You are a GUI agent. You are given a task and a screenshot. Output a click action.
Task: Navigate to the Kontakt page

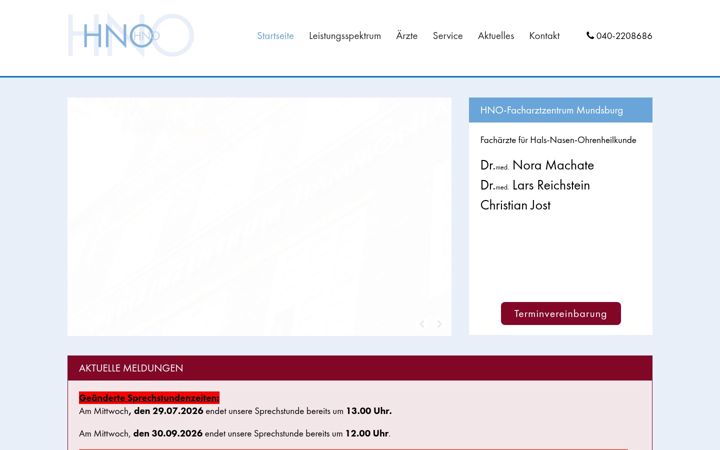pos(544,36)
